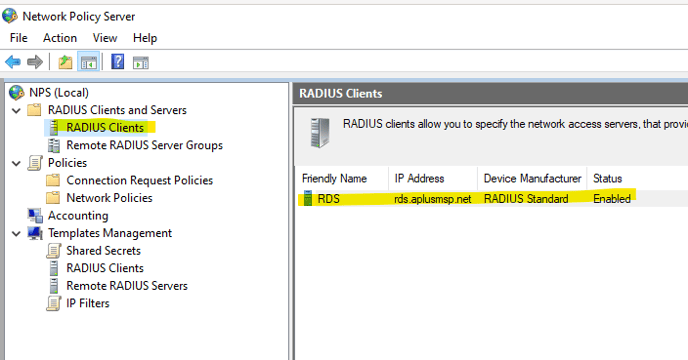Open Help via blue question mark icon
688x360 pixels.
coord(118,61)
